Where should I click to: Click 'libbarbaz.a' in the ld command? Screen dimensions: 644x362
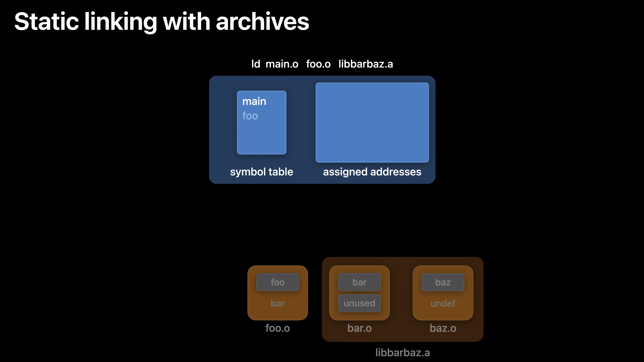[365, 64]
